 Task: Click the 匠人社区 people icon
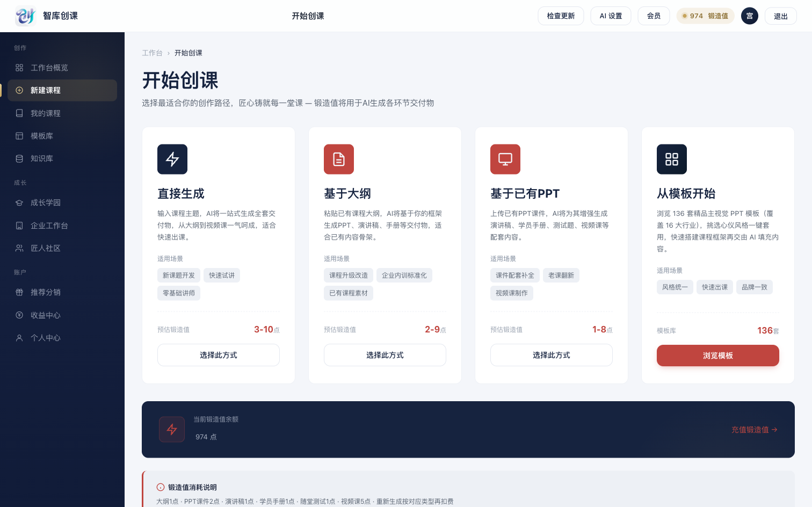point(19,248)
